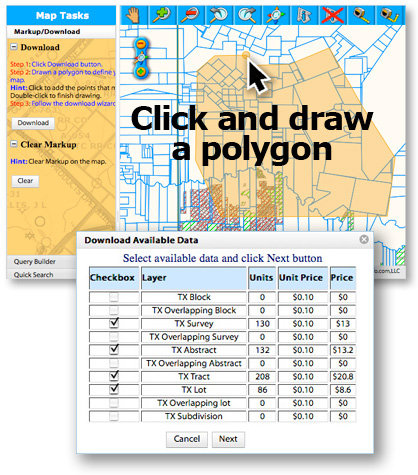
Task: Click the Checkbox column header
Action: coord(114,278)
